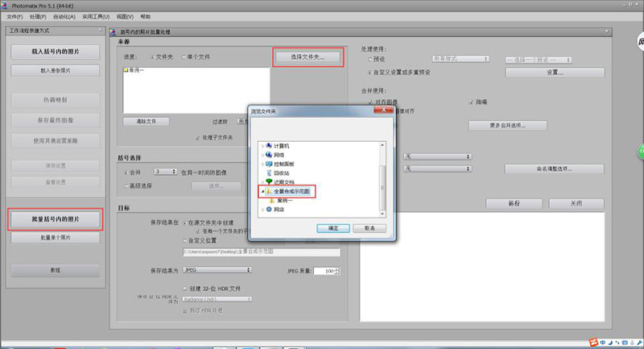644x349 pixels.
Task: Select the 案例一 subfolder in browse dialog
Action: [x=282, y=200]
